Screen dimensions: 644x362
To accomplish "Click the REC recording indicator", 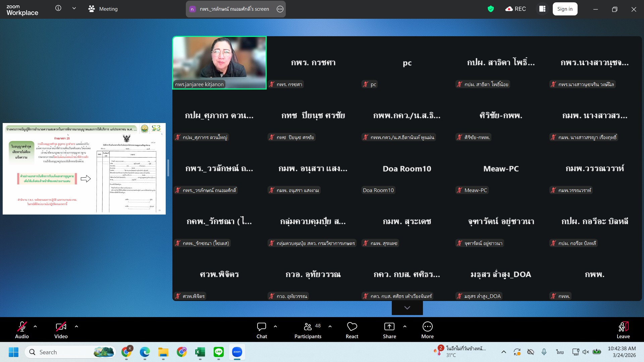I will pos(516,9).
